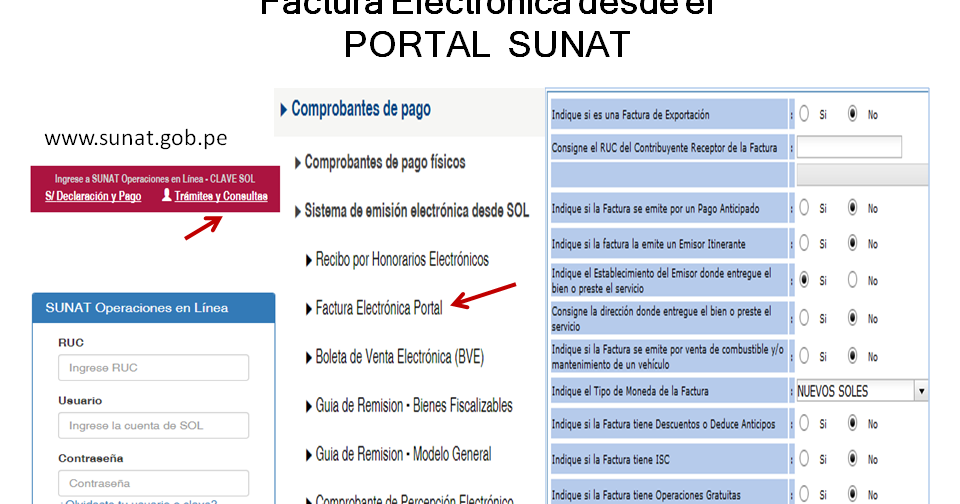
Task: Click the www.sunat.gob.pe address text
Action: coord(136,138)
